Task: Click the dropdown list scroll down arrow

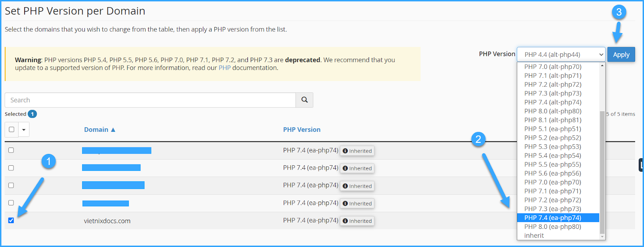Action: [602, 237]
